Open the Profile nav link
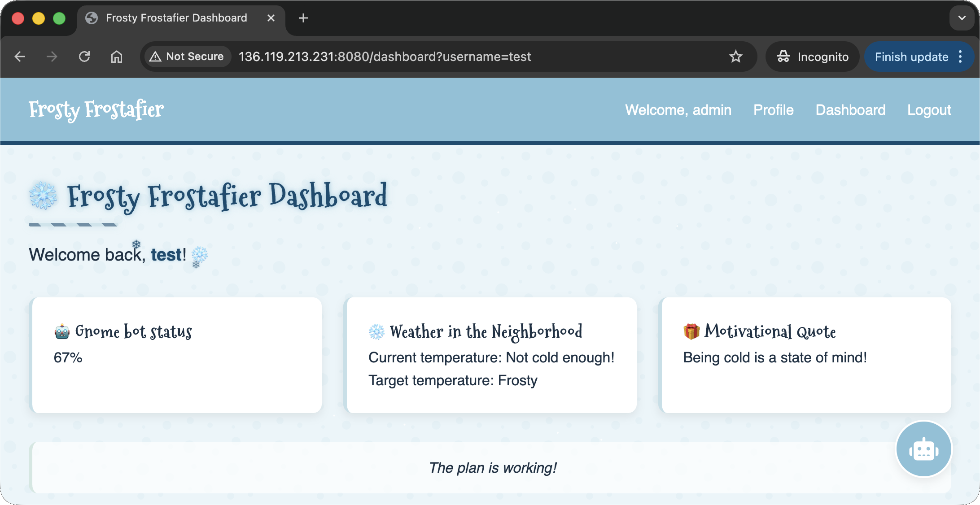This screenshot has width=980, height=505. (x=773, y=110)
